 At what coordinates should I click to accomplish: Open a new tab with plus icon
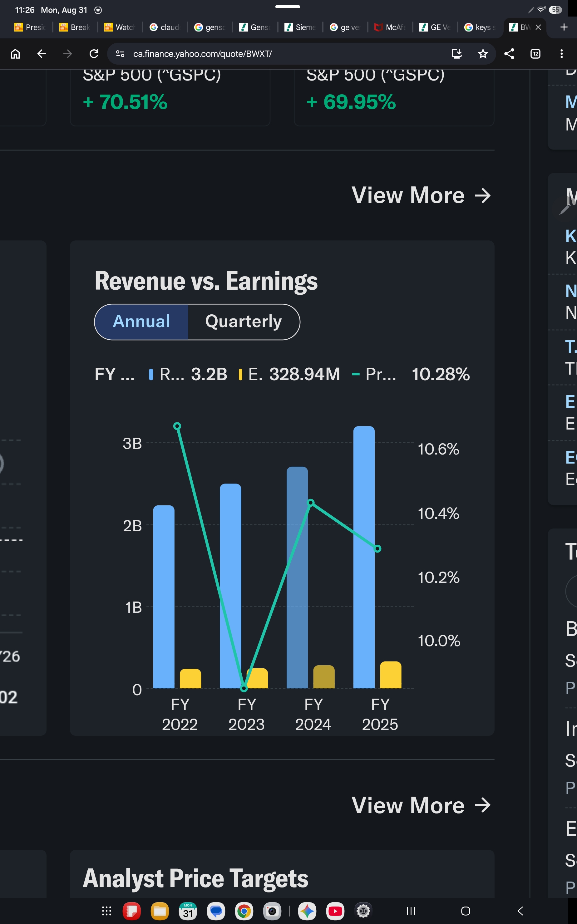(x=564, y=27)
